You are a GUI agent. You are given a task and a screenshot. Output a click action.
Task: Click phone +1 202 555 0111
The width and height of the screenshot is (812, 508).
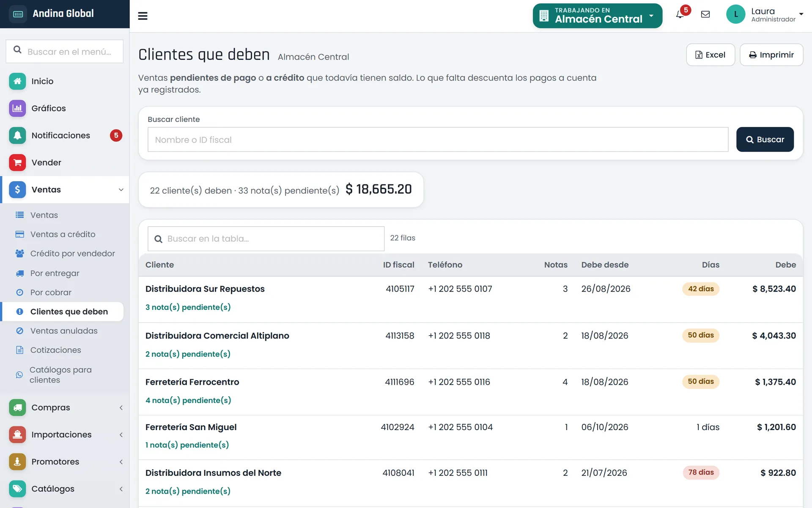458,473
